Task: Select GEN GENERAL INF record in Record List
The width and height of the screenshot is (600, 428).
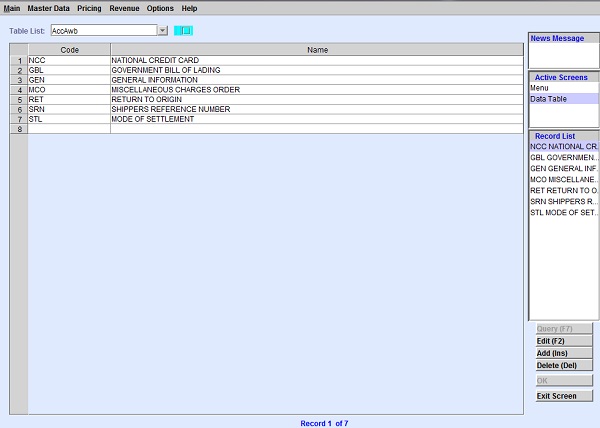Action: [564, 169]
